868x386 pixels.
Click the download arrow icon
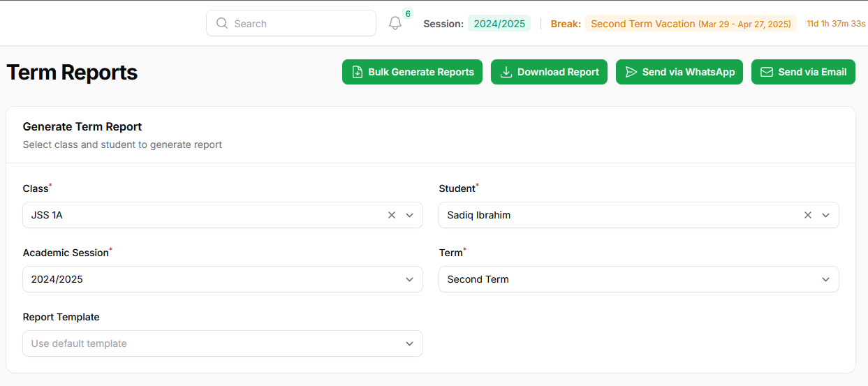(x=506, y=72)
